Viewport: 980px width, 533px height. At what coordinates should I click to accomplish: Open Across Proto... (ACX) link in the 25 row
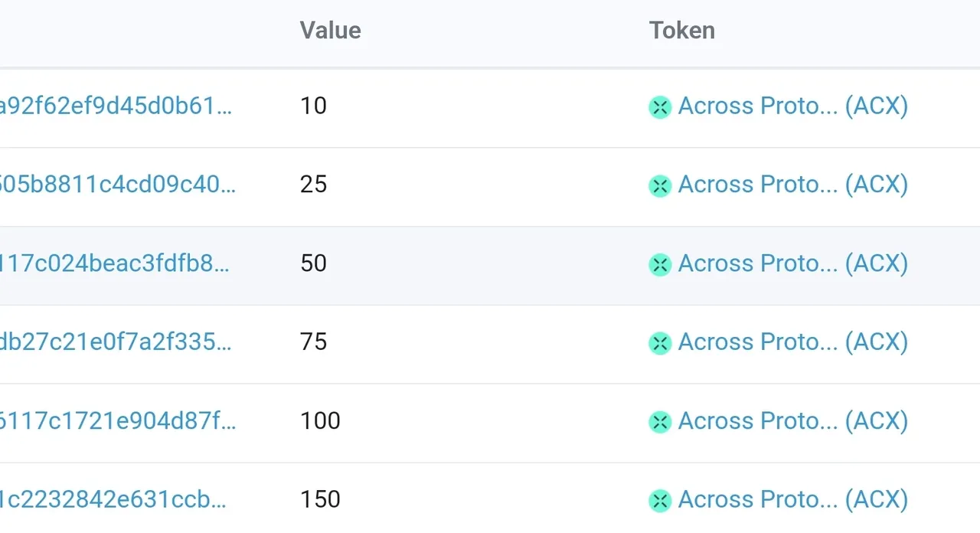coord(793,185)
